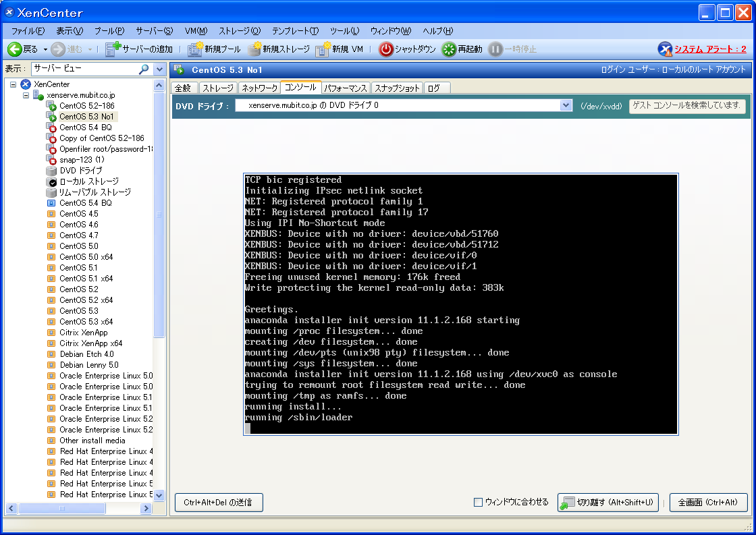
Task: Open the VM(M) menu
Action: coord(196,31)
